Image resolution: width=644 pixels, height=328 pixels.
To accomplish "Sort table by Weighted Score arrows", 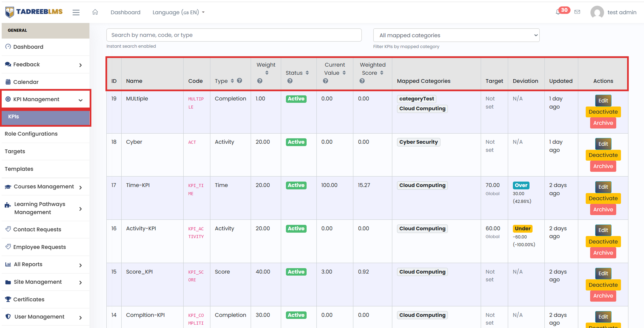I will point(381,73).
